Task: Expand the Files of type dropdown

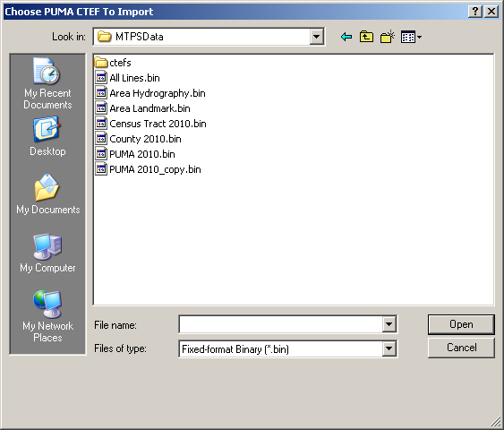Action: pos(389,348)
